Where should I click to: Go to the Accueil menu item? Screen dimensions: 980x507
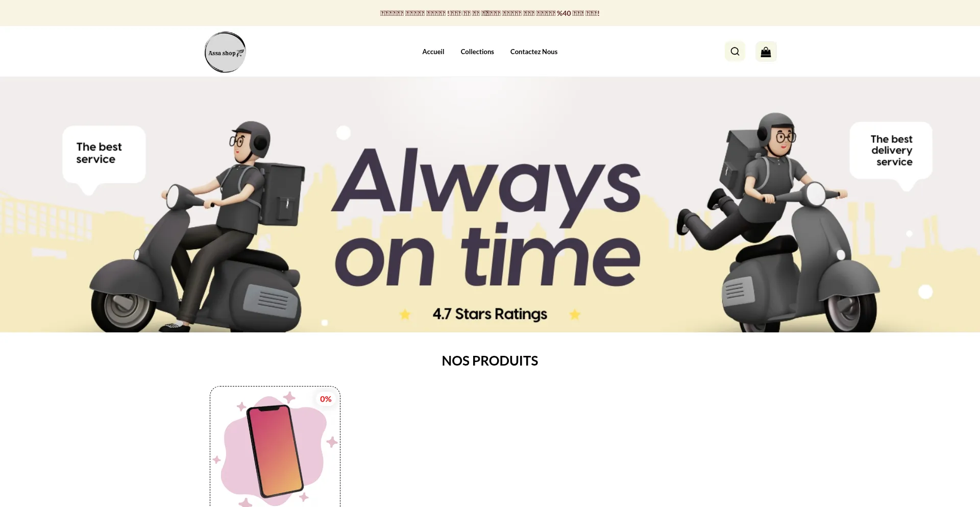pos(433,52)
